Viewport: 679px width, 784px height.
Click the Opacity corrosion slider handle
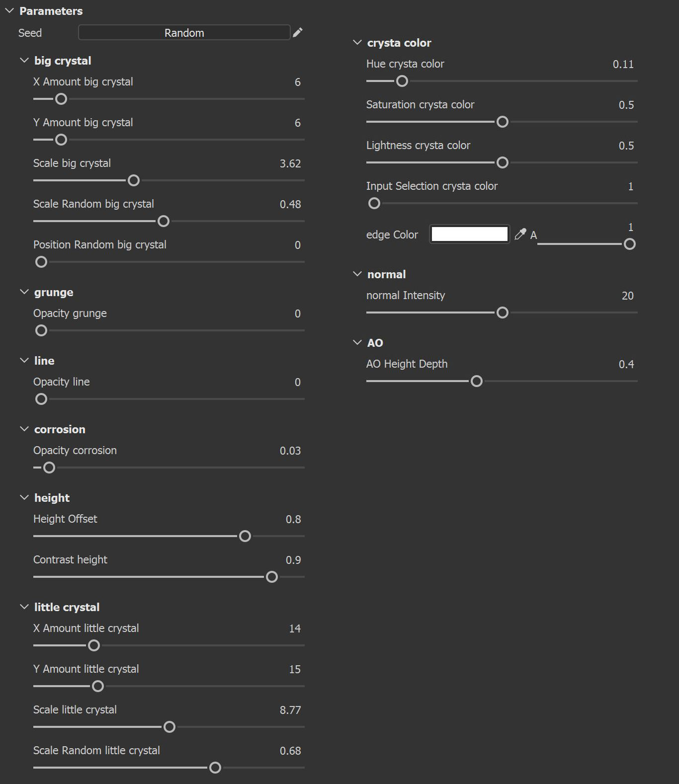[49, 468]
